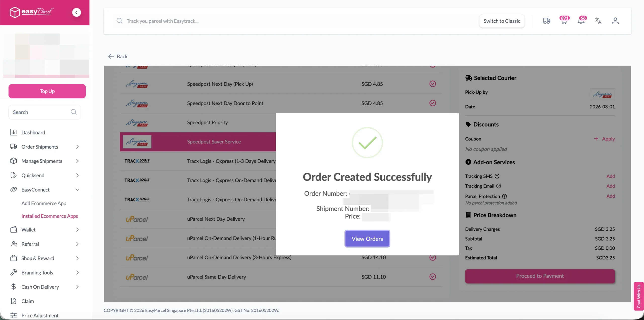Click the View Orders button

coord(367,239)
